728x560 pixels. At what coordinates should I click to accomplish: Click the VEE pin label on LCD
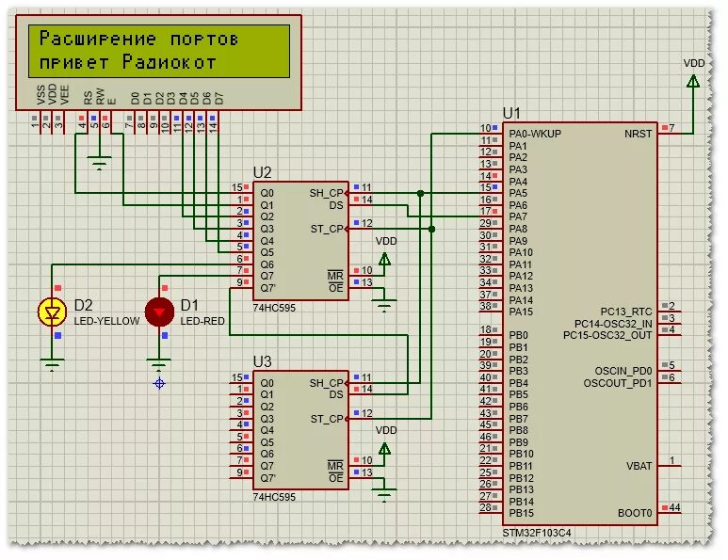pos(64,95)
